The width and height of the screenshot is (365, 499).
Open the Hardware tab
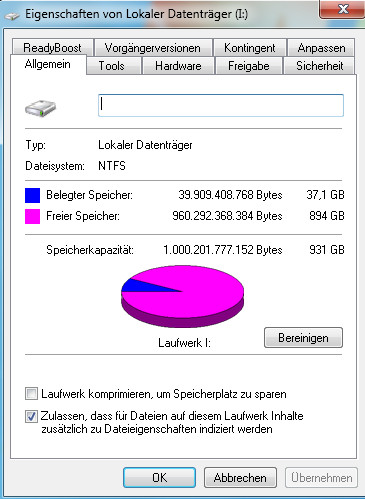point(178,66)
